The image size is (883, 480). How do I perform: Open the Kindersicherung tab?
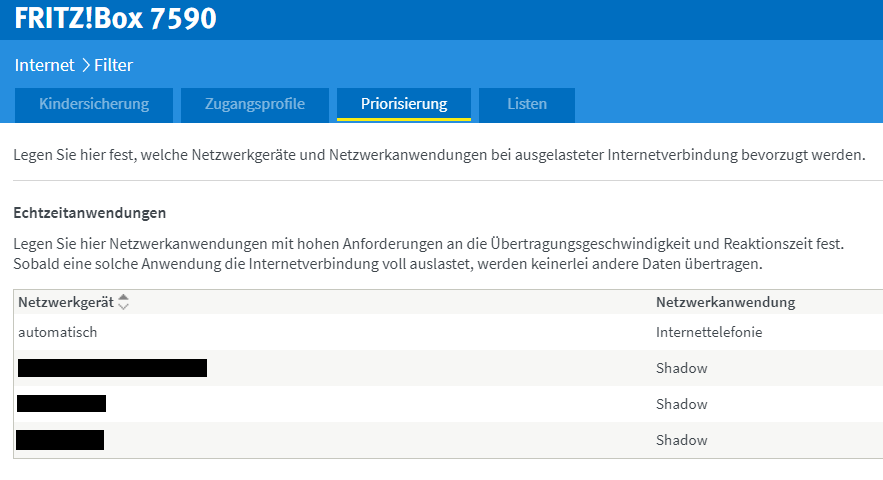94,104
